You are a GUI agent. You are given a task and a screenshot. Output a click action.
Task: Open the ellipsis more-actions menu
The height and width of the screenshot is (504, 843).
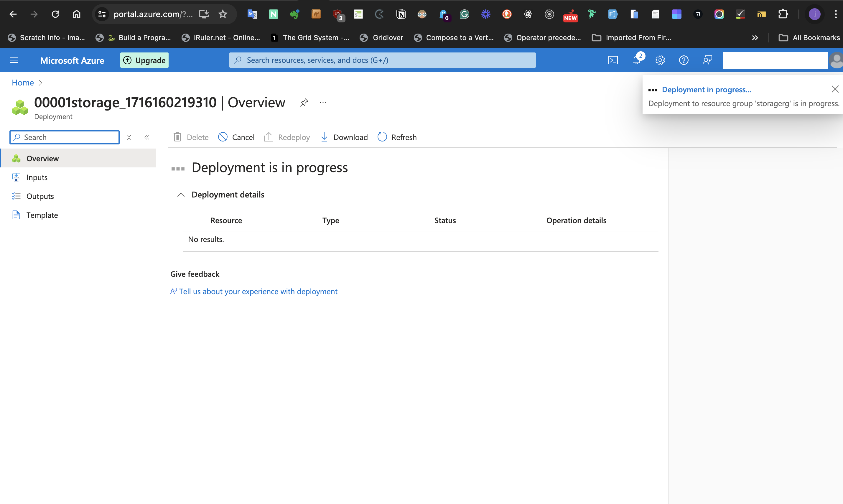click(323, 102)
